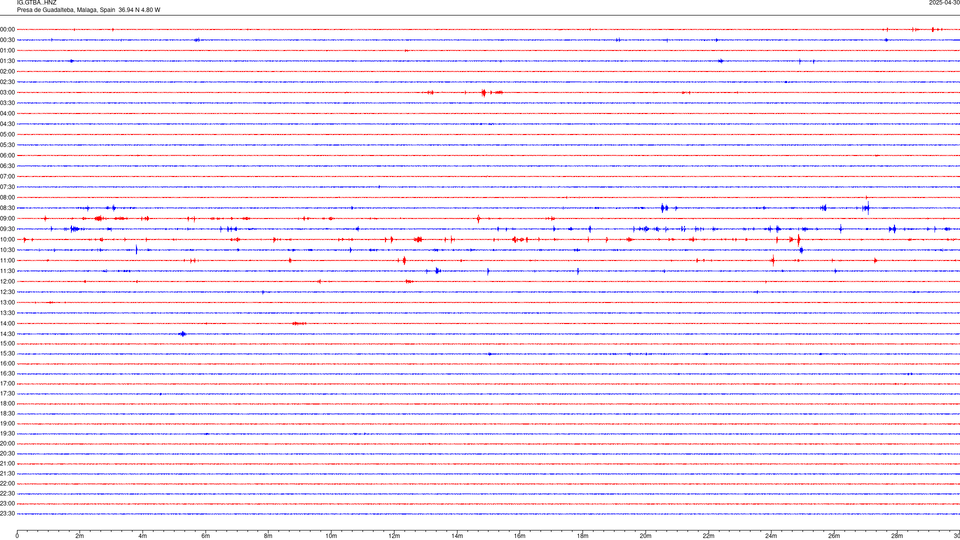Select the 07:30 trace time label
The image size is (960, 540).
(x=7, y=187)
